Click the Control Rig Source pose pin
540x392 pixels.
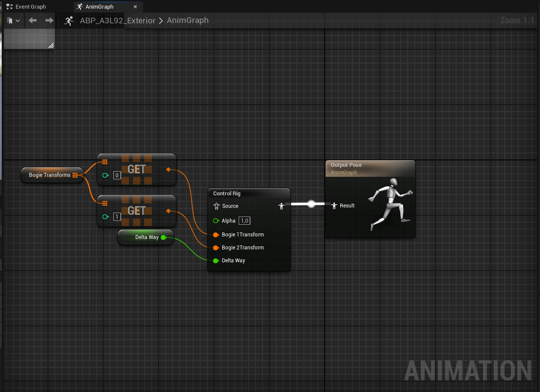tap(217, 206)
